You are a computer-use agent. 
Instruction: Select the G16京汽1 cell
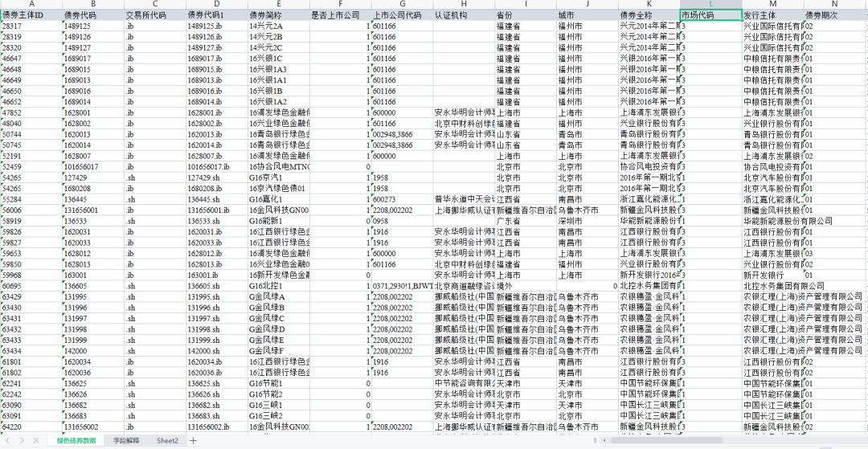pyautogui.click(x=278, y=178)
